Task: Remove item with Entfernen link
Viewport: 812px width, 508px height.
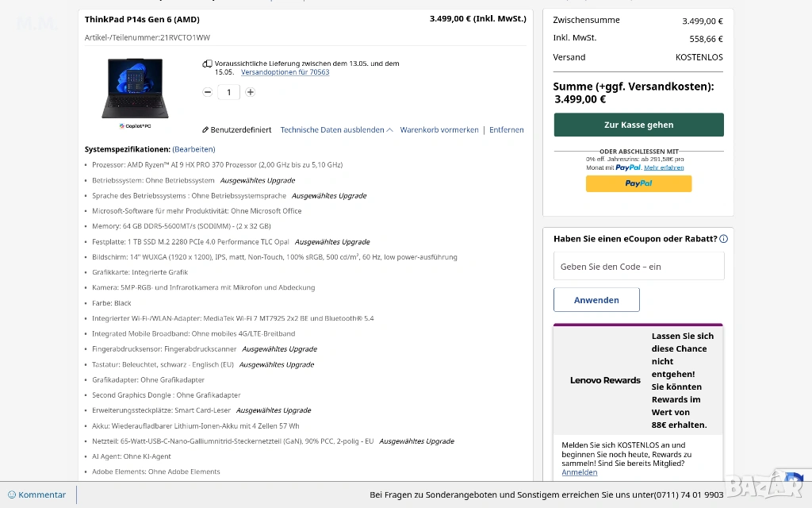Action: coord(506,130)
